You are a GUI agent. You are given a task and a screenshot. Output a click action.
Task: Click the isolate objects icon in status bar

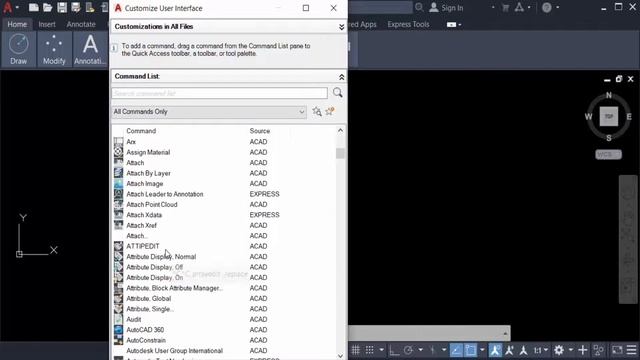(598, 350)
